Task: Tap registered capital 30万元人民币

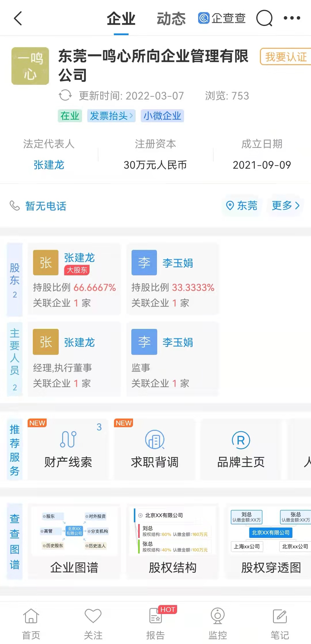Action: pos(155,165)
